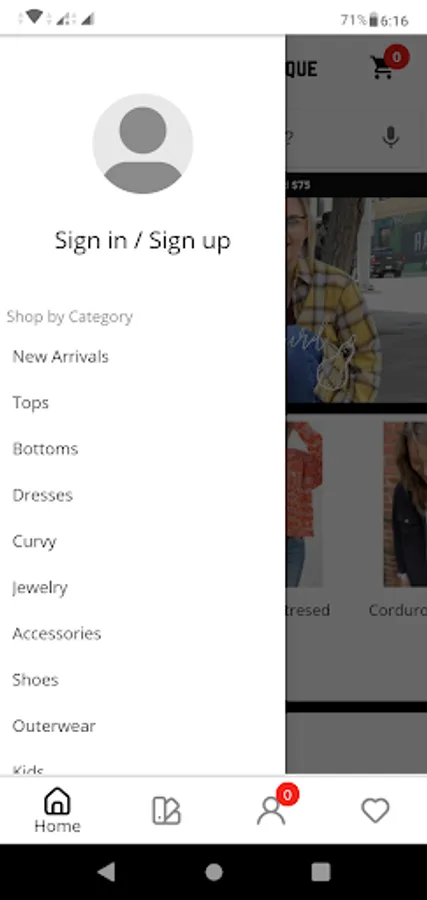
Task: Tap the gray profile avatar picture
Action: pos(142,143)
